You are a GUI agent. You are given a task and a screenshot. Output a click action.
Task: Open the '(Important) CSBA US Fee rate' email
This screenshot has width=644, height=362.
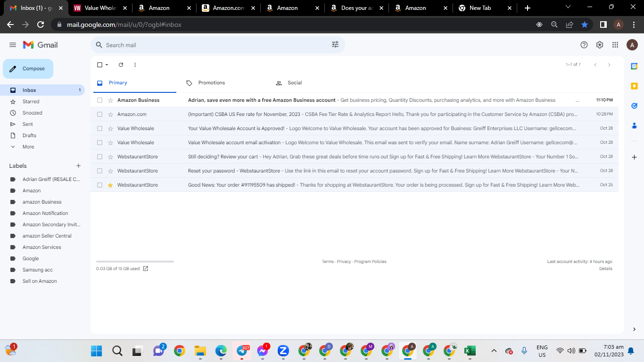tap(355, 114)
